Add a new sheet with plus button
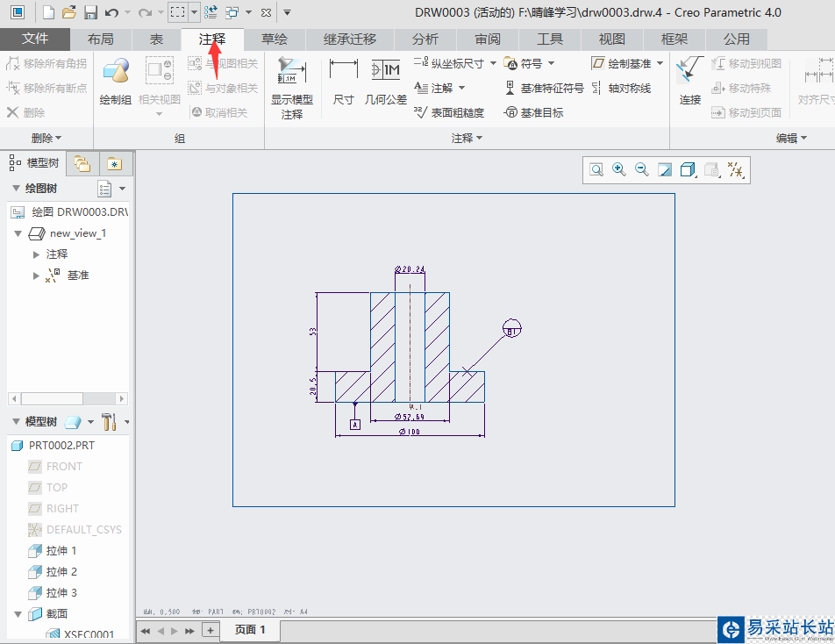This screenshot has height=644, width=835. tap(210, 630)
